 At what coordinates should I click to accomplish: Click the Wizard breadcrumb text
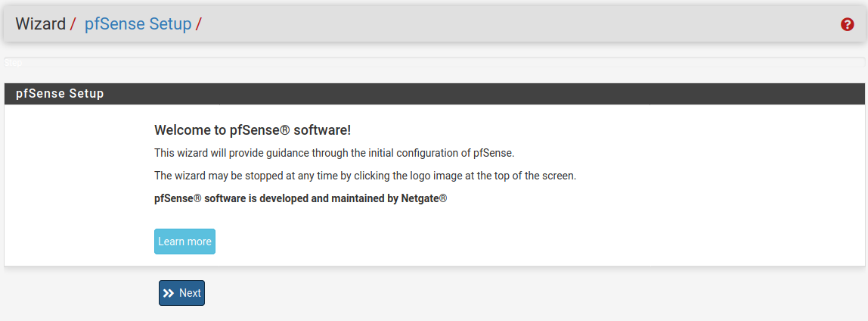pyautogui.click(x=40, y=24)
